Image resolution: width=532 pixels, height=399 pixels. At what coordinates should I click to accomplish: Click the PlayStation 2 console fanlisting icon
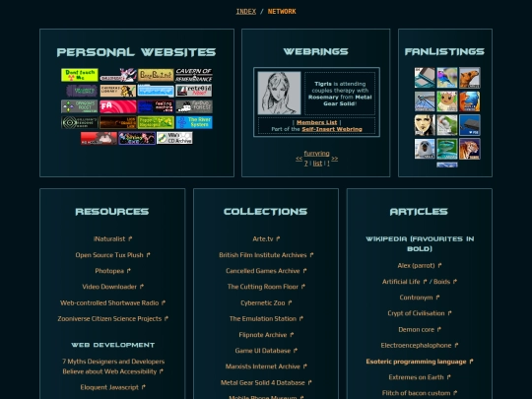(x=470, y=125)
